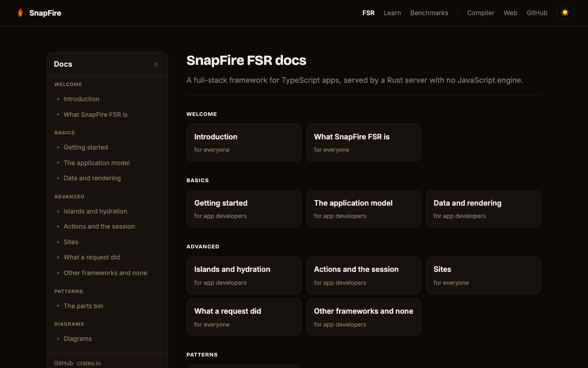Visit the Web nav link
588x368 pixels.
510,13
